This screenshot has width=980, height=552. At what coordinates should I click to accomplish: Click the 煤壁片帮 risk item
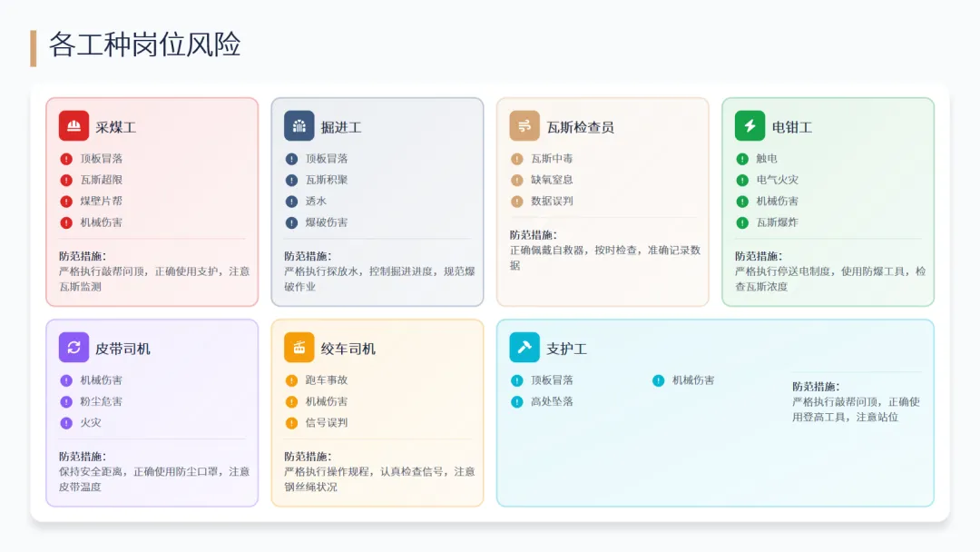101,202
